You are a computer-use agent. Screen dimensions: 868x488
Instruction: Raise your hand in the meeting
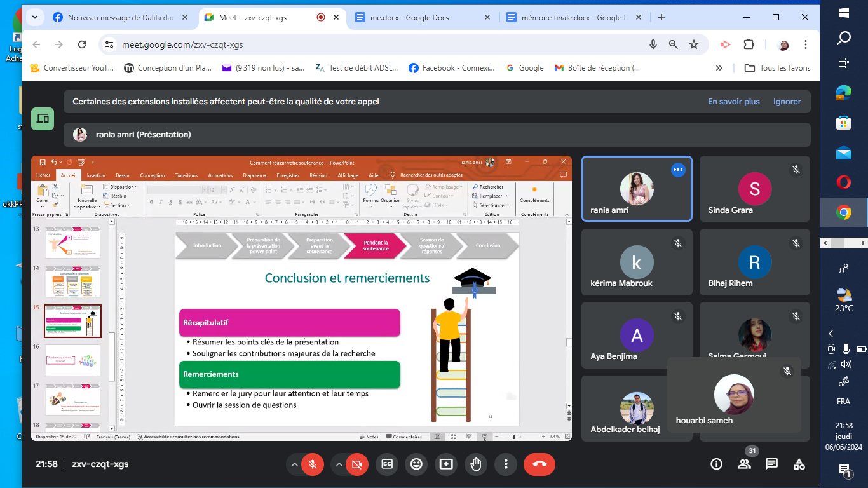pyautogui.click(x=475, y=464)
